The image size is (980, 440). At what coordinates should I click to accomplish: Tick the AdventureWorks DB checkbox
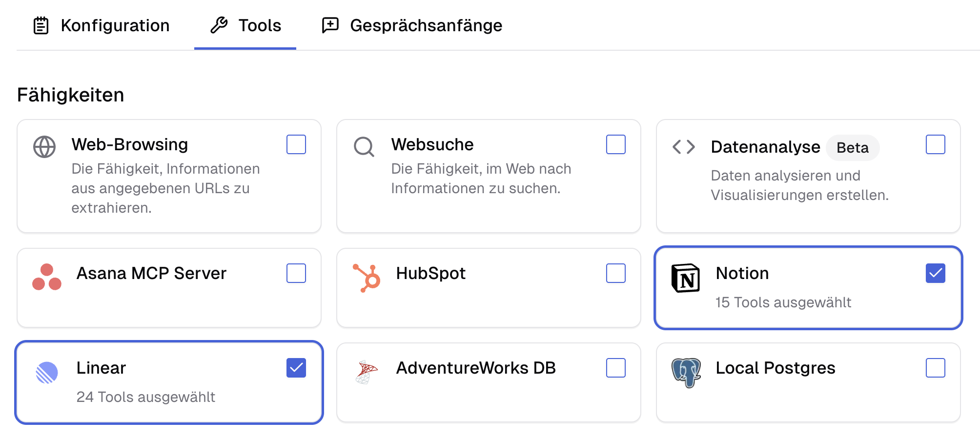[616, 368]
